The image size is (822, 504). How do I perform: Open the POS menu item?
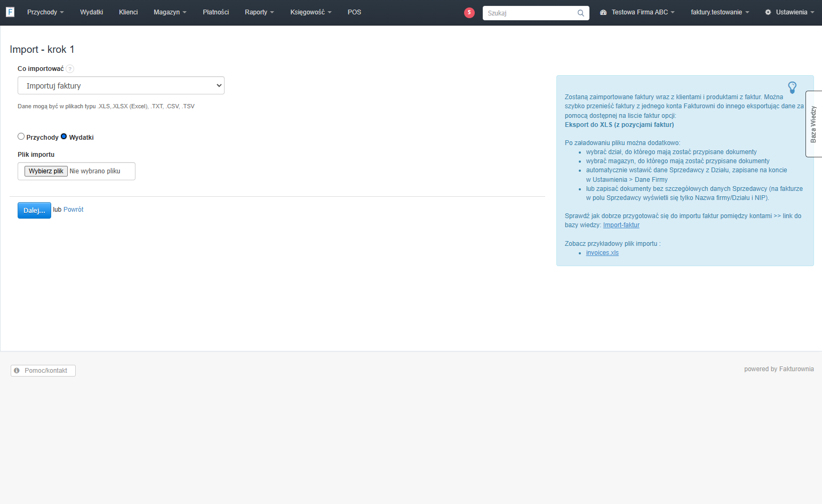pos(354,12)
